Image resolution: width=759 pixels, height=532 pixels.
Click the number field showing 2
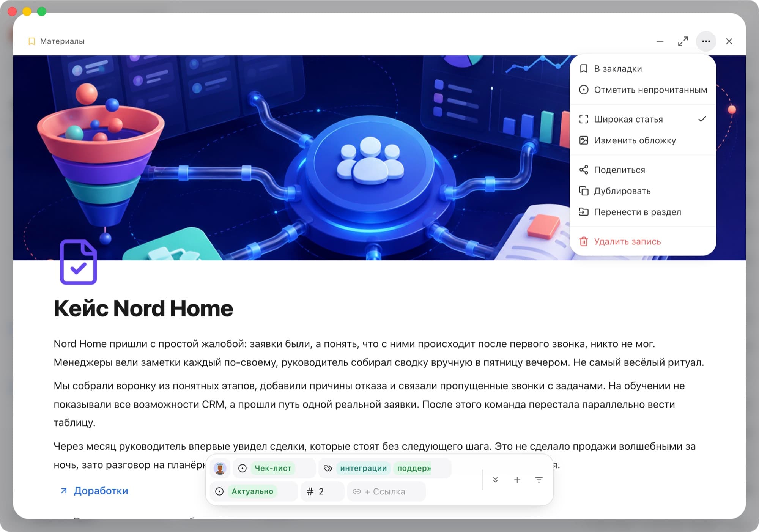point(322,491)
